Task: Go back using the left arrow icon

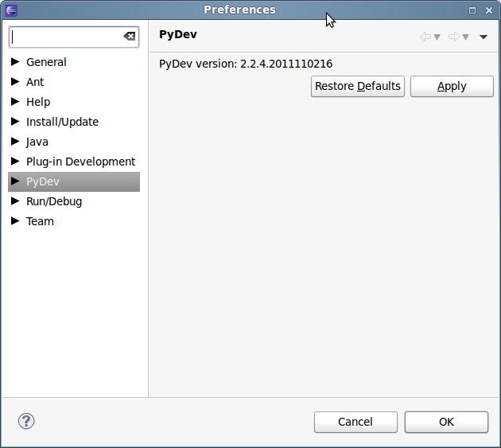Action: pyautogui.click(x=425, y=37)
